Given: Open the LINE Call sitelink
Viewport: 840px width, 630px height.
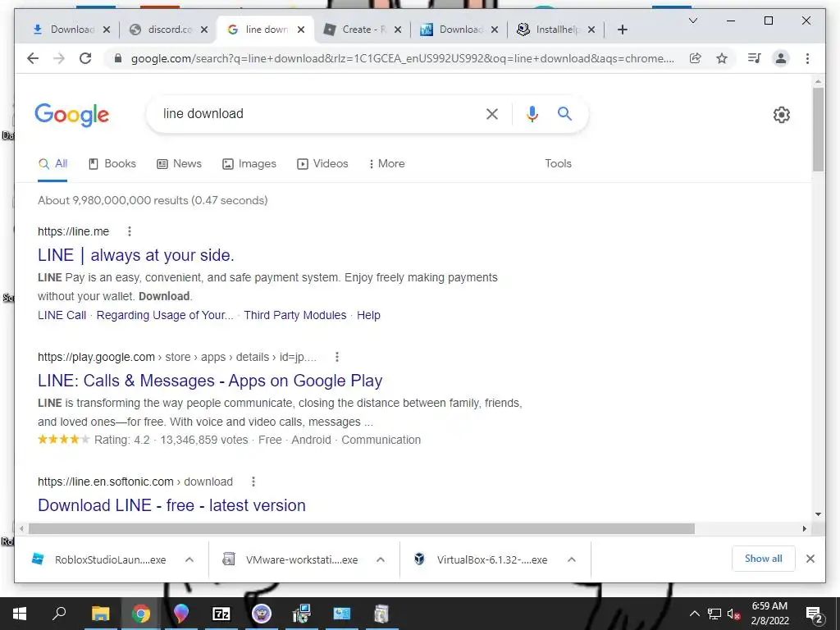Looking at the screenshot, I should [x=62, y=316].
